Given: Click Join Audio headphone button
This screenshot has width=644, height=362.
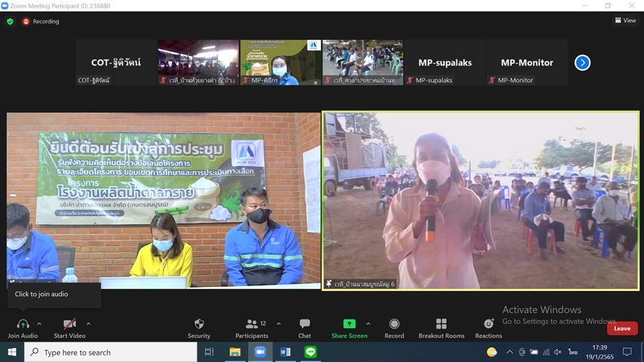Looking at the screenshot, I should pos(23,327).
